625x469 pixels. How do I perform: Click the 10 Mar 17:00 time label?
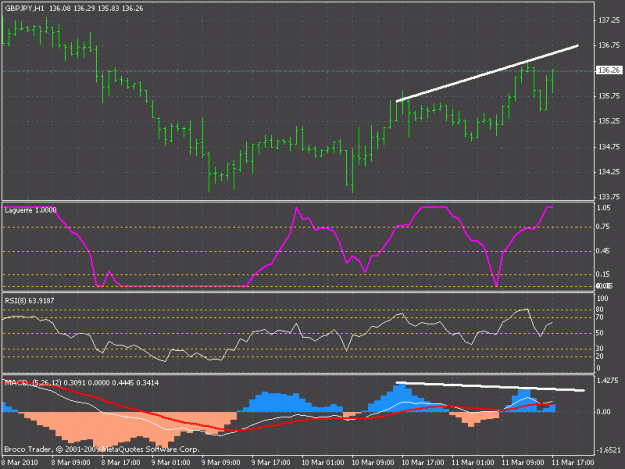pos(423,462)
